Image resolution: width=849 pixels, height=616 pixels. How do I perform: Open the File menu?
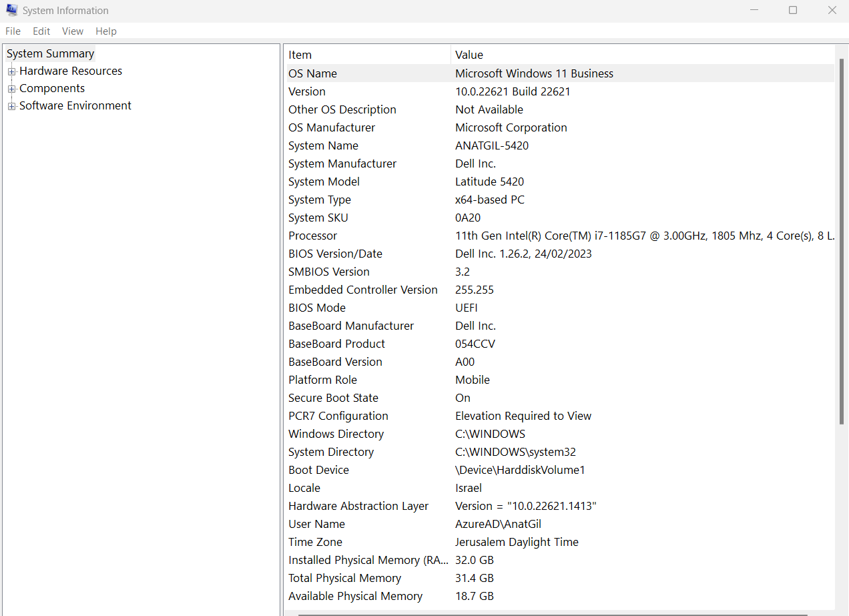coord(13,31)
